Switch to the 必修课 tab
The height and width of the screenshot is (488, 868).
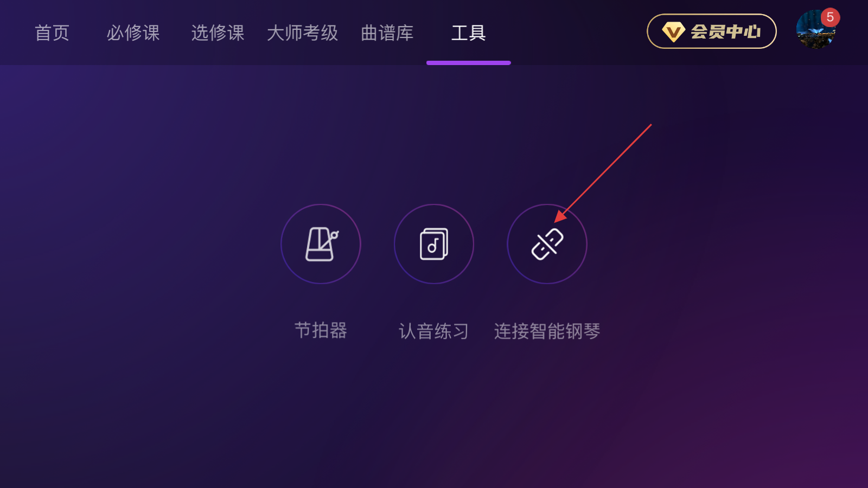133,33
